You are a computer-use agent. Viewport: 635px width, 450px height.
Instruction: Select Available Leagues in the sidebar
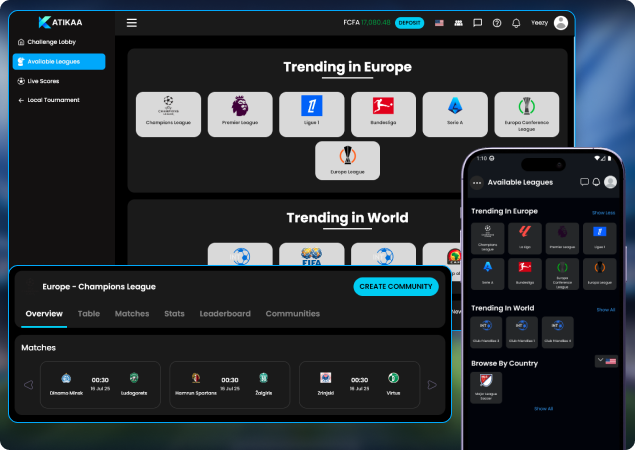59,62
